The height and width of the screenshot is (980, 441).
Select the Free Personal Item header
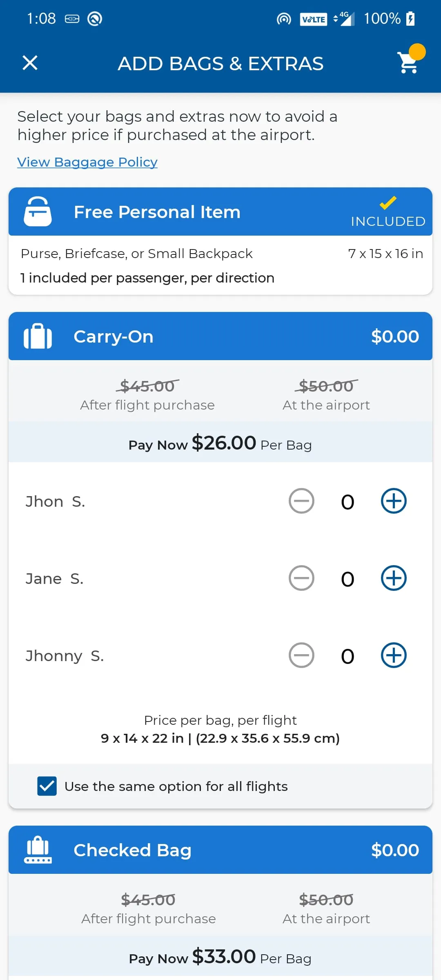click(x=220, y=212)
